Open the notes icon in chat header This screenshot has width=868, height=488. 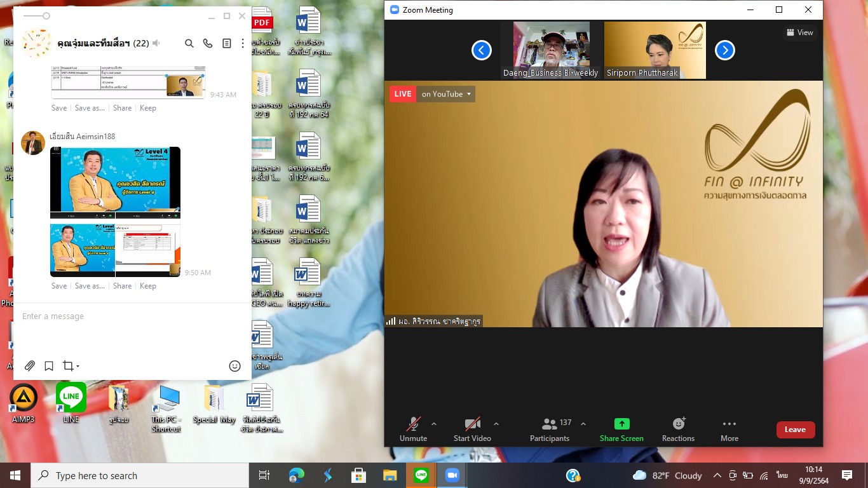pos(226,43)
